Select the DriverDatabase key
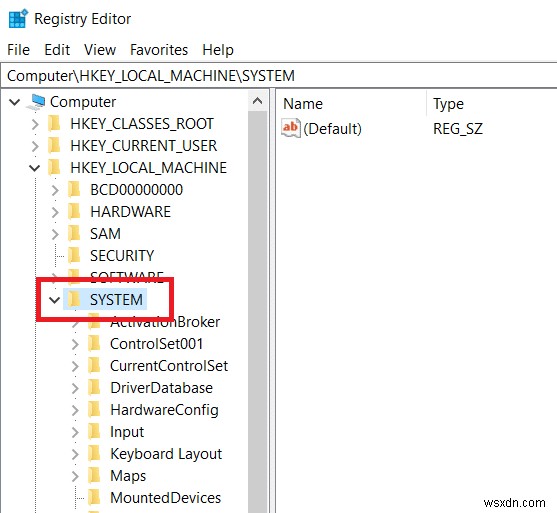557x513 pixels. pyautogui.click(x=161, y=389)
